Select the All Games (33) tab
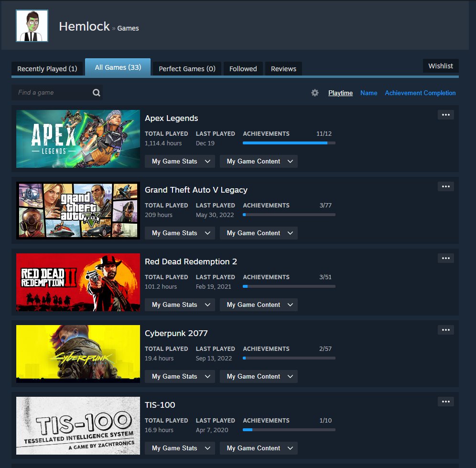This screenshot has width=476, height=468. (x=118, y=67)
